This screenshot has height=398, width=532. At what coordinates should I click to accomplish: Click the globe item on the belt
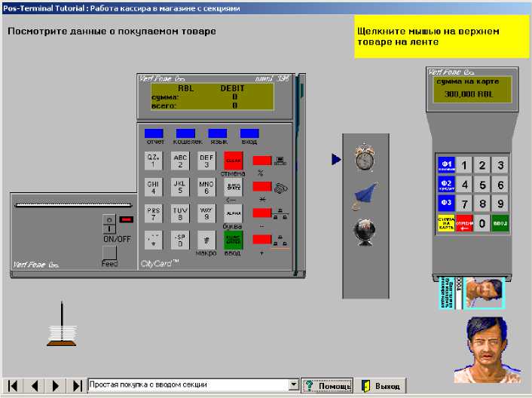365,232
